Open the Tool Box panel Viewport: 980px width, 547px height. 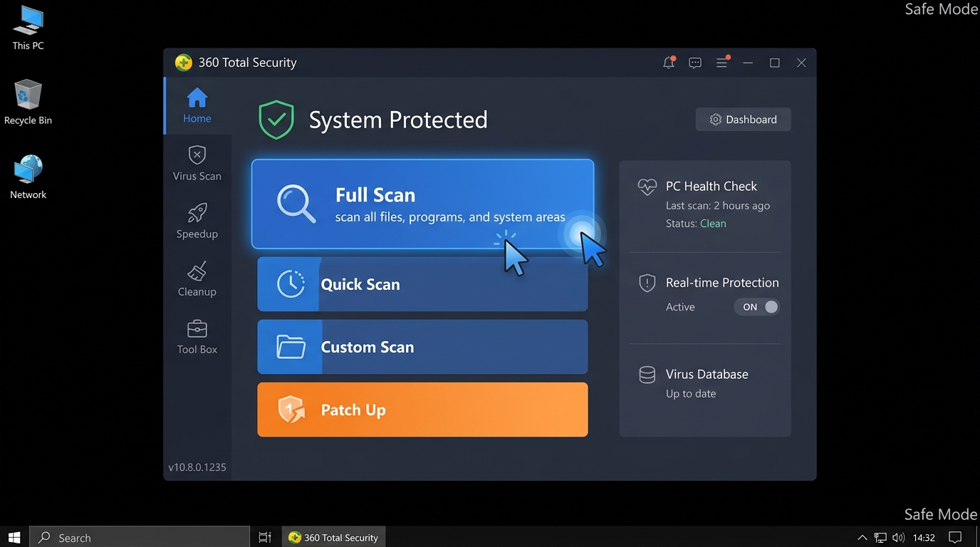click(x=197, y=336)
